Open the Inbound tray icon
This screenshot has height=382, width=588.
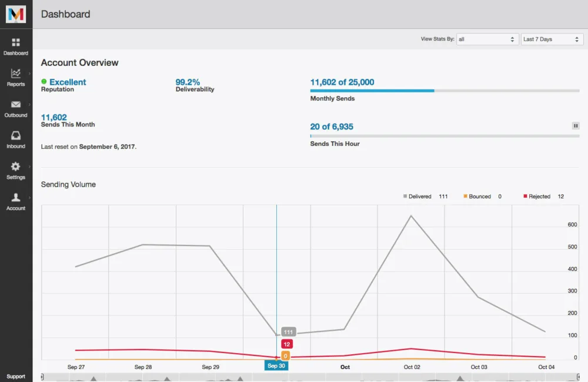[x=16, y=136]
